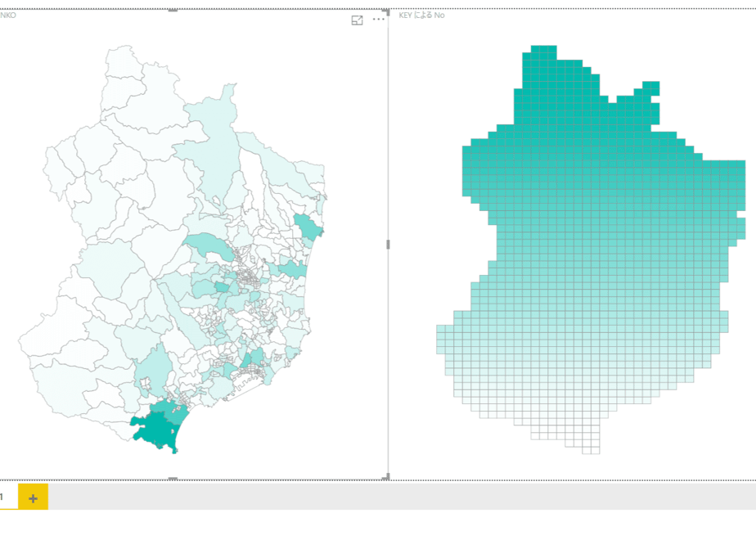Select the far-right protruding teal cells of the grid map

(736, 185)
